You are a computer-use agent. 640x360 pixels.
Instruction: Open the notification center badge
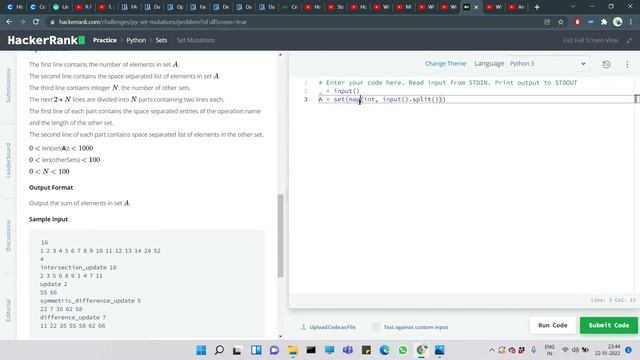coord(628,350)
